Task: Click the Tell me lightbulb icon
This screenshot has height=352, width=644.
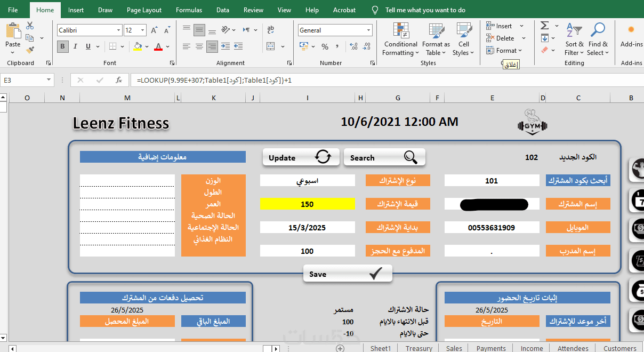Action: coord(375,10)
